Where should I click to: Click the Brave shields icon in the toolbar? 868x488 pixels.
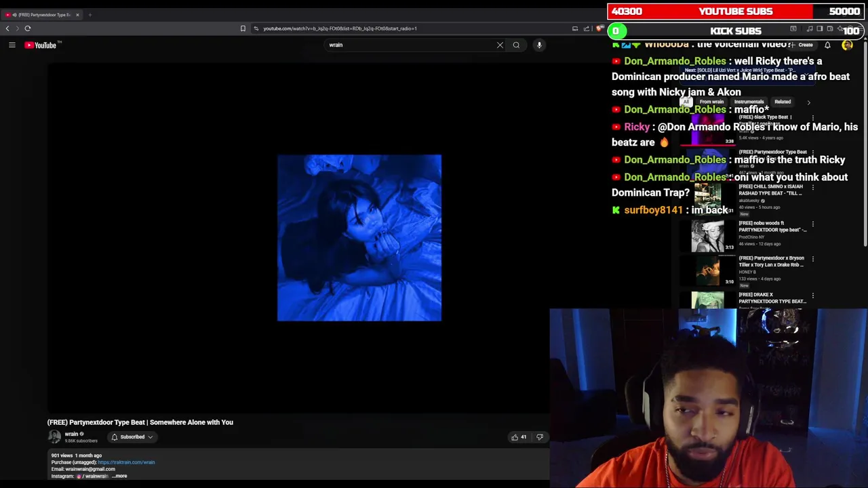[599, 28]
